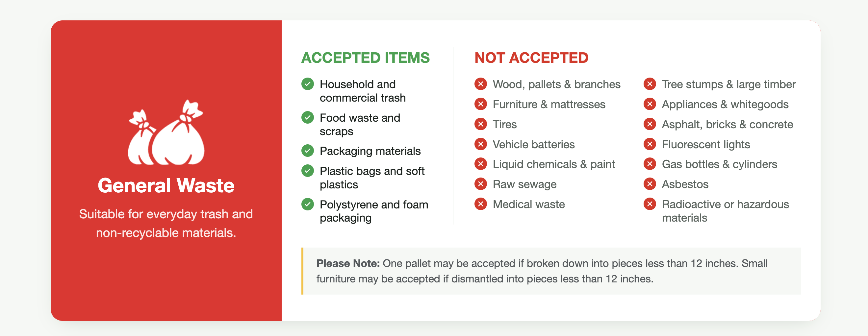The height and width of the screenshot is (336, 868).
Task: Click the Radioactive or hazardous materials text
Action: point(726,211)
